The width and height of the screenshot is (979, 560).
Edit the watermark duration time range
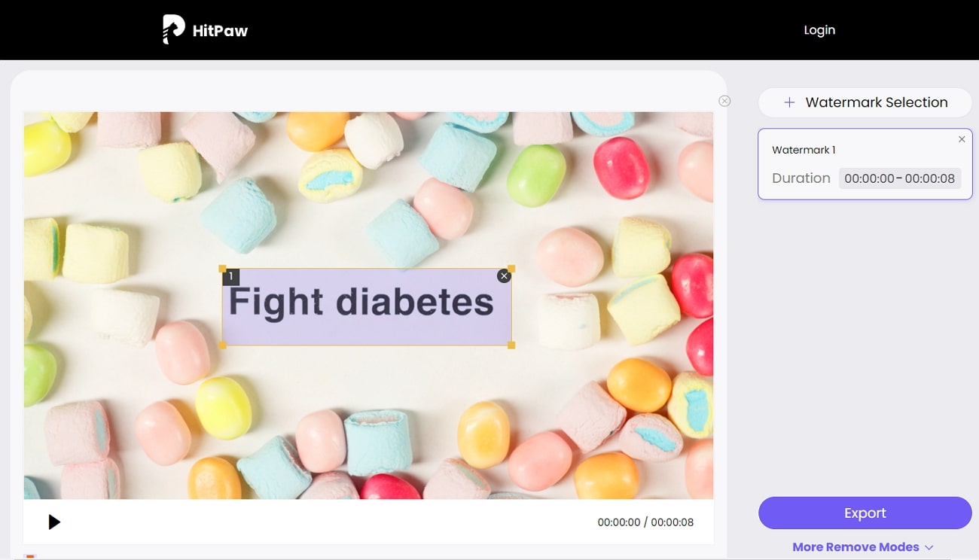pyautogui.click(x=899, y=178)
